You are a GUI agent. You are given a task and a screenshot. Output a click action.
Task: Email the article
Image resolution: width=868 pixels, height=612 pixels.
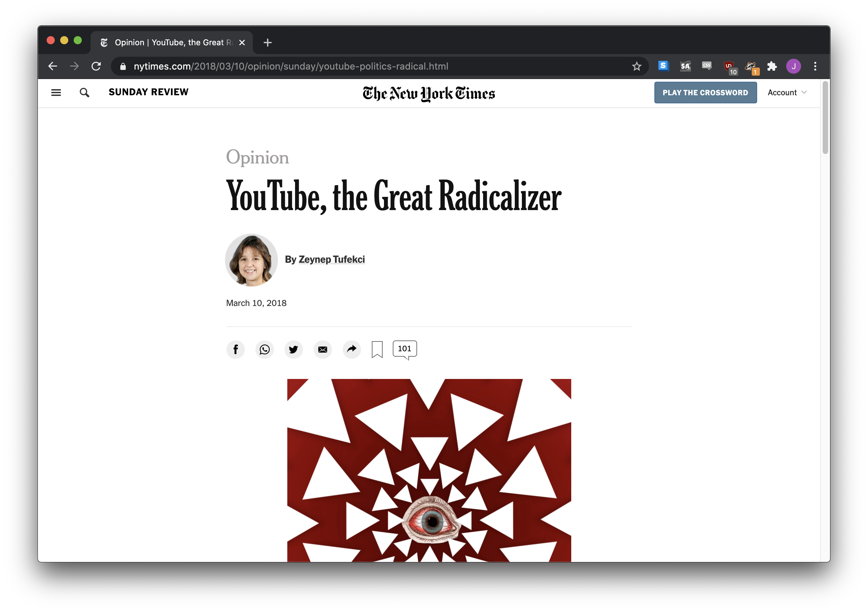(x=322, y=350)
